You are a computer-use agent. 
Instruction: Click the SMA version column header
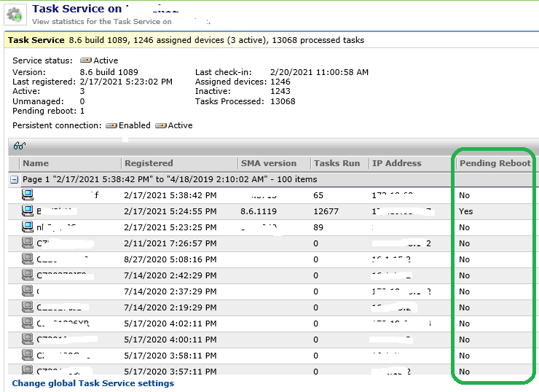(269, 163)
